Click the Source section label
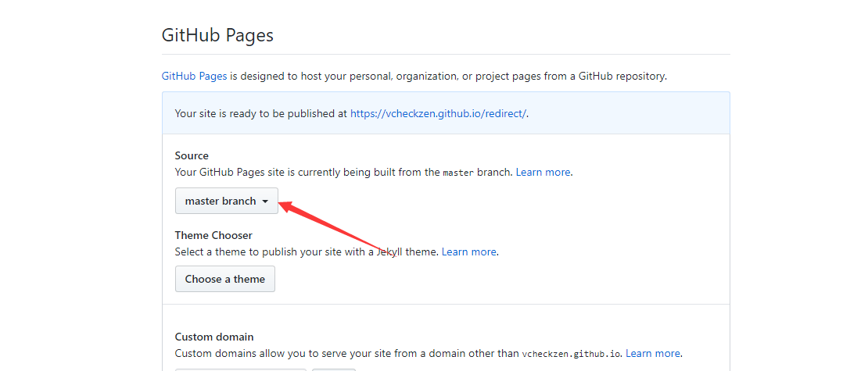Screen dimensions: 868x371 click(x=192, y=155)
